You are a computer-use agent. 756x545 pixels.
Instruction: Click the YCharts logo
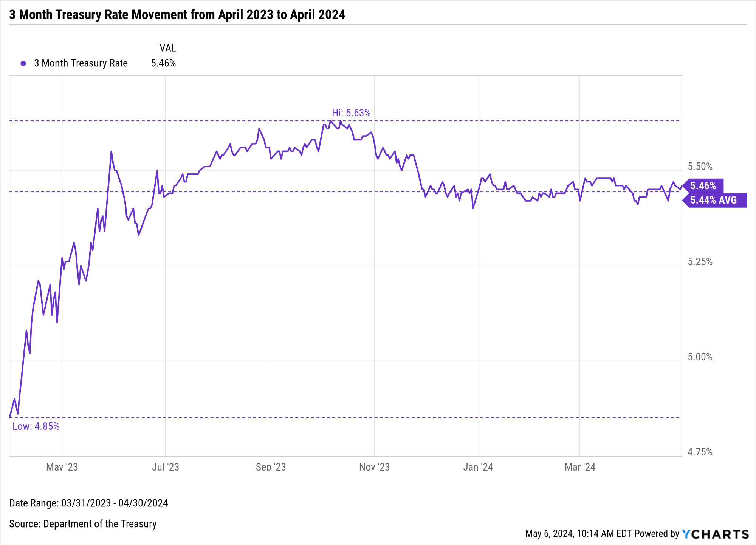(x=715, y=534)
